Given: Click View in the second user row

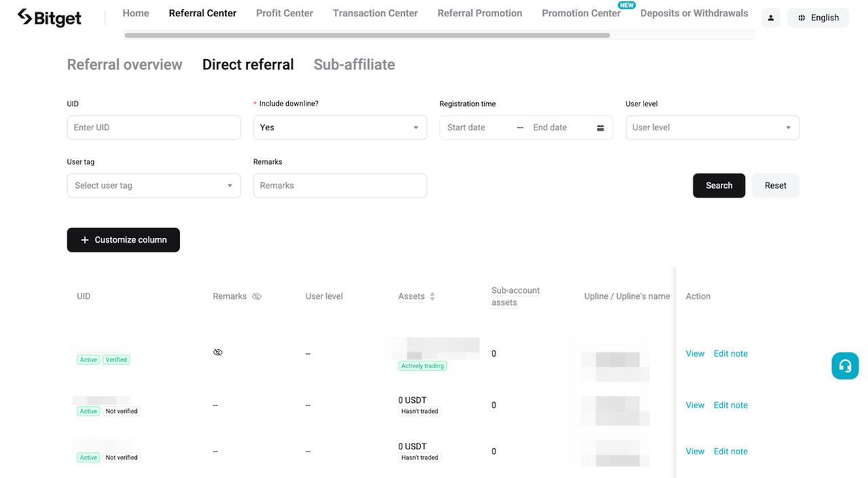Looking at the screenshot, I should [x=695, y=405].
